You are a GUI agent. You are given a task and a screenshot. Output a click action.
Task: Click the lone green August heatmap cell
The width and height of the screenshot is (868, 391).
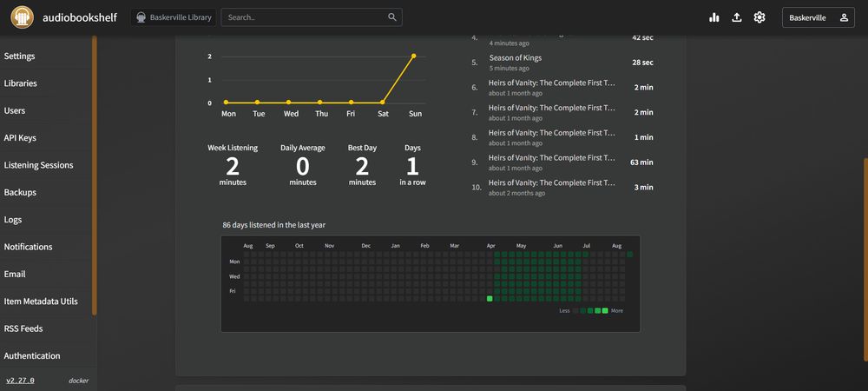(629, 255)
